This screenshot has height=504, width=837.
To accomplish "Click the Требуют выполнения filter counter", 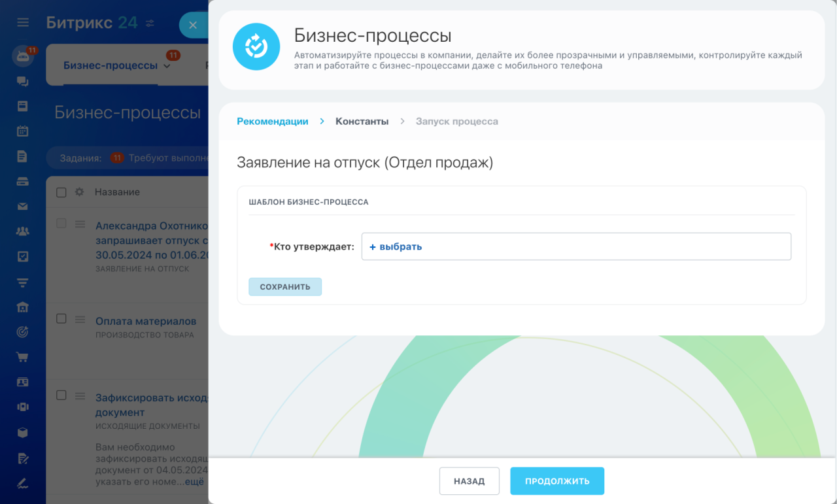I will pyautogui.click(x=160, y=158).
